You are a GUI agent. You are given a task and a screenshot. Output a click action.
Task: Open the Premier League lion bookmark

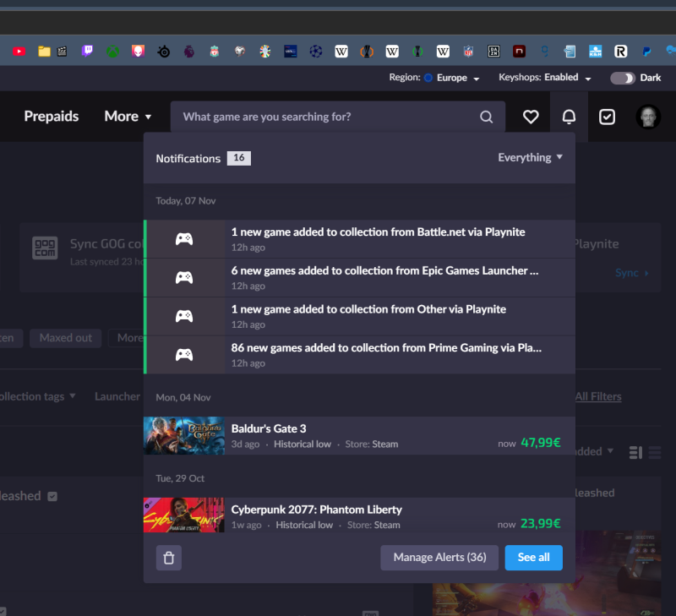(x=188, y=52)
